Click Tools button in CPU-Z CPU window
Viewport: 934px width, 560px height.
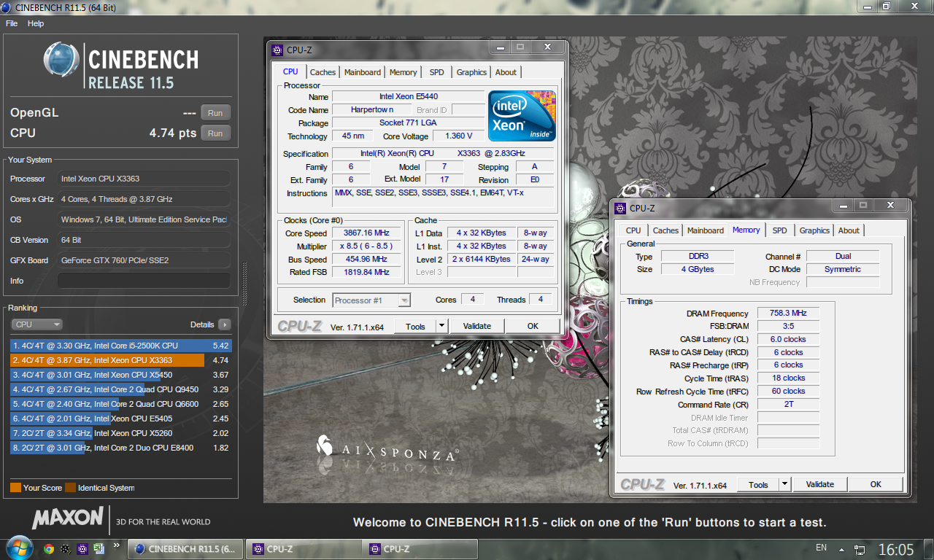point(415,326)
